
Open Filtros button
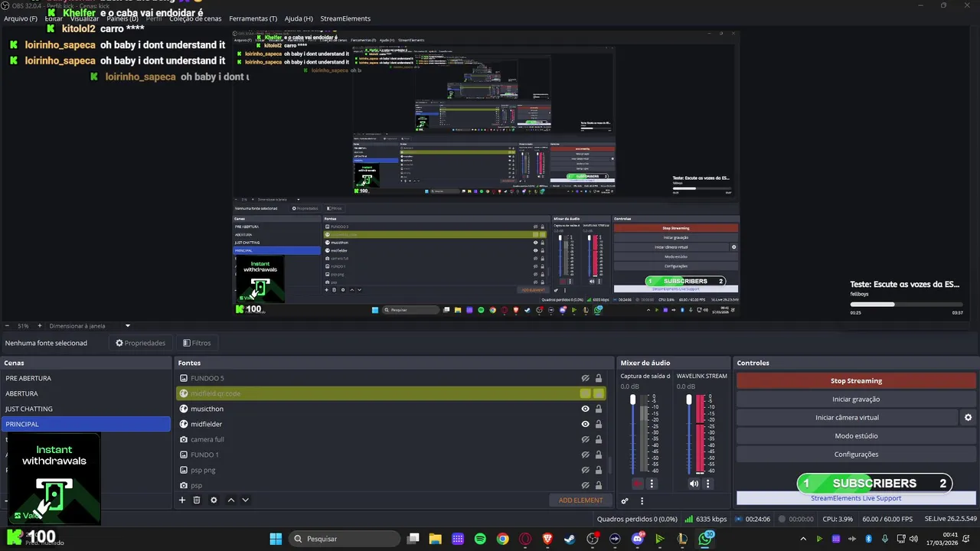coord(196,343)
